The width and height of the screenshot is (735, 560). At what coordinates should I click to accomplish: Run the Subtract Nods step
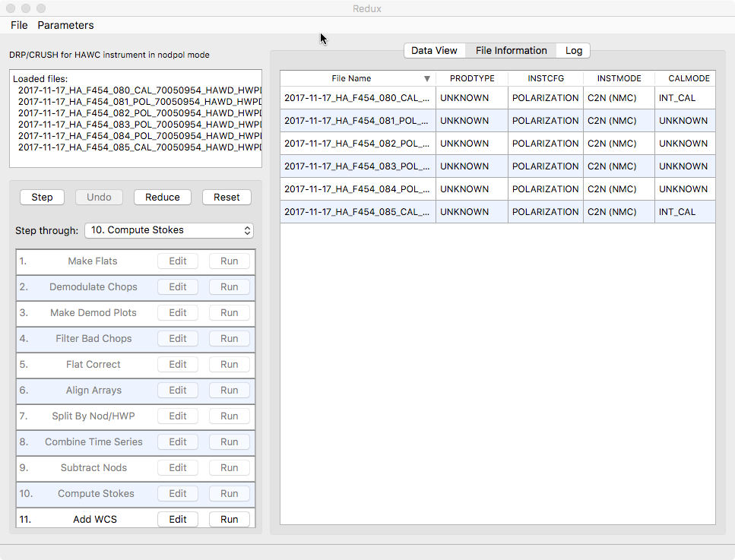tap(230, 468)
